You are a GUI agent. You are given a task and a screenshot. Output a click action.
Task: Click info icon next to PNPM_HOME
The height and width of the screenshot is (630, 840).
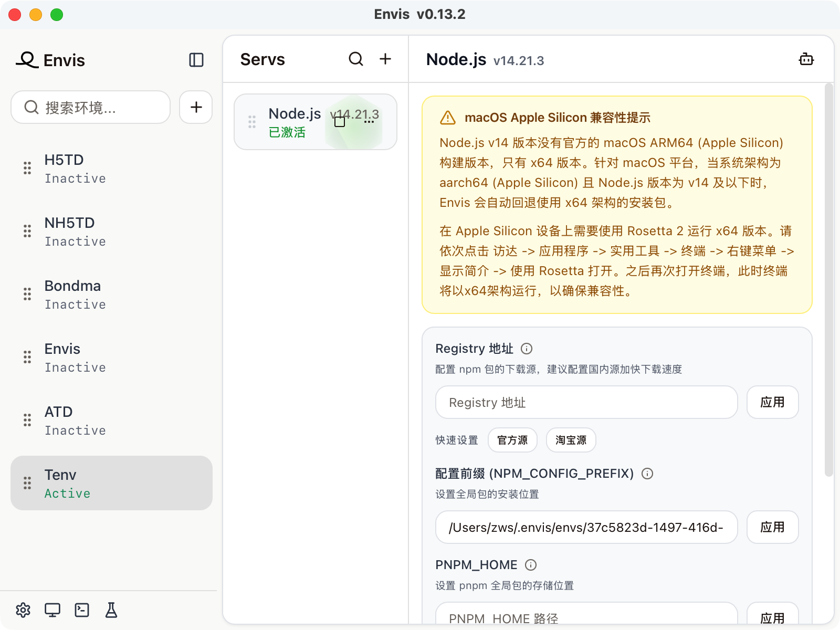[531, 565]
